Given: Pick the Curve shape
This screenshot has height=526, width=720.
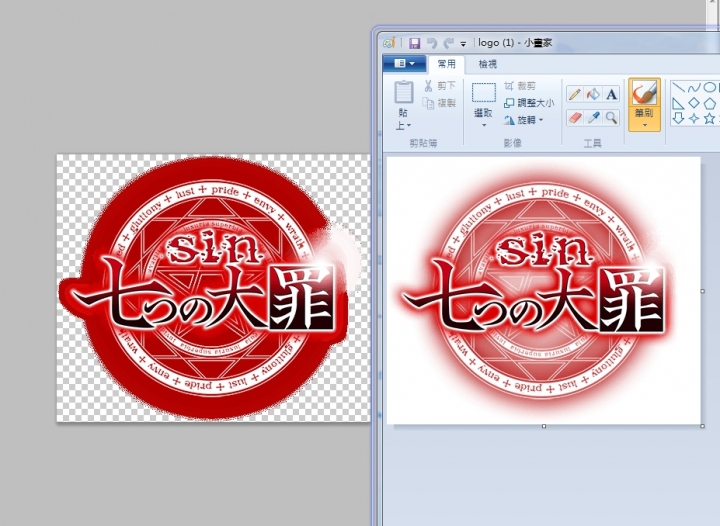Looking at the screenshot, I should coord(694,88).
